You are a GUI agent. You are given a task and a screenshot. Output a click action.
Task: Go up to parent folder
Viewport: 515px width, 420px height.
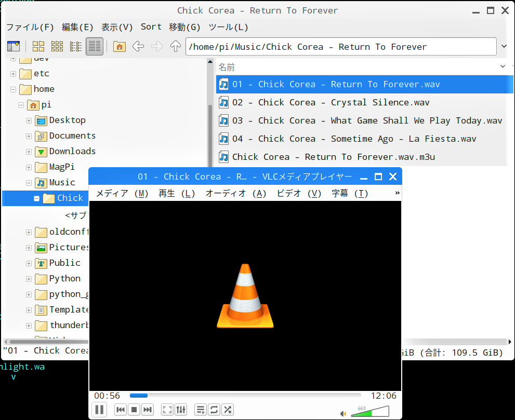(x=175, y=46)
